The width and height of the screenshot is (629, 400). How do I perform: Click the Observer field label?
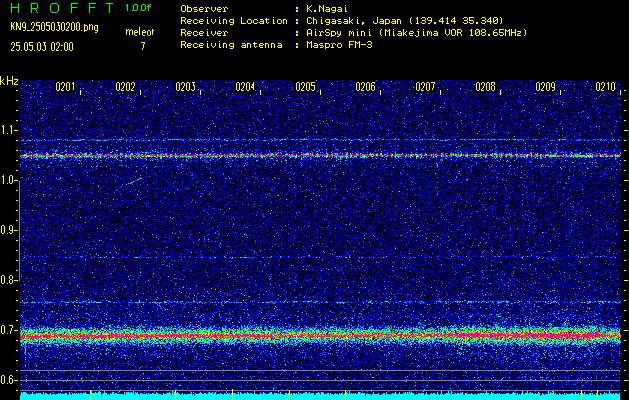click(x=204, y=8)
